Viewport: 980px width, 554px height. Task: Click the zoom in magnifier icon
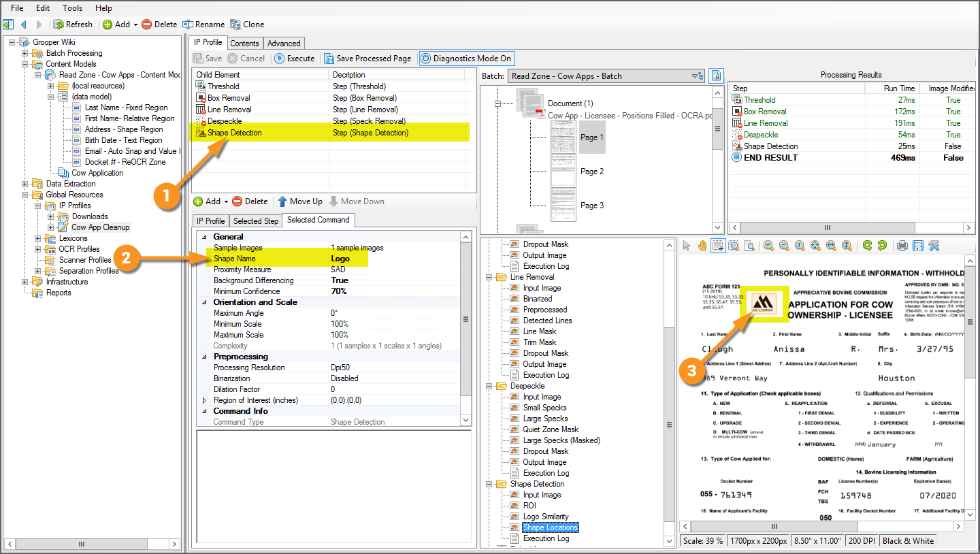[x=768, y=246]
